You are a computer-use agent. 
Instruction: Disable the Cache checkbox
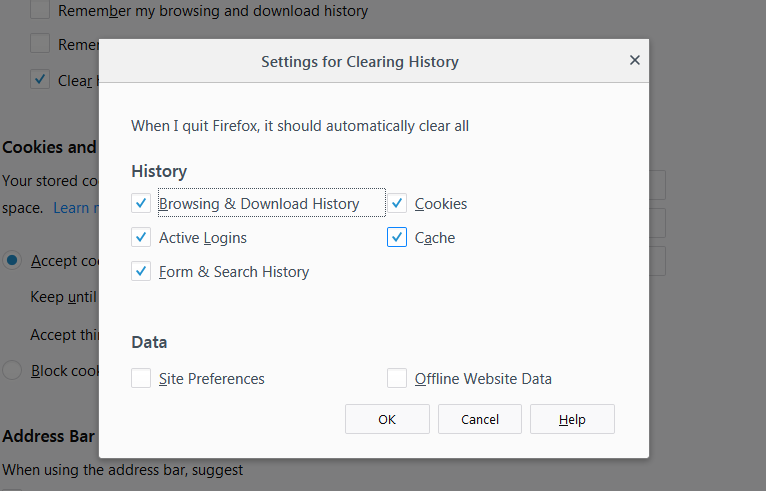(397, 237)
